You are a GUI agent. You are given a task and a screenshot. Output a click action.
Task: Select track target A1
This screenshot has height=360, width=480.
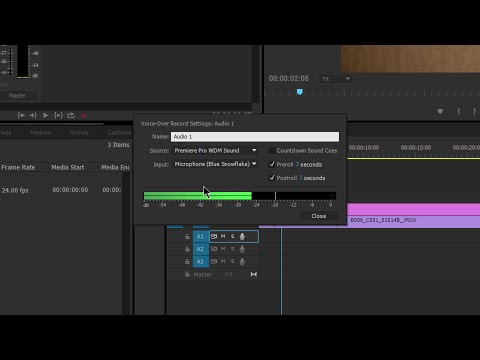pos(201,237)
